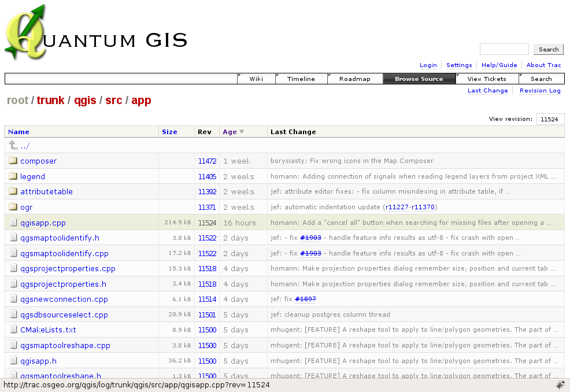Open the Help/Guide link
Screen dimensions: 570x392
click(499, 65)
